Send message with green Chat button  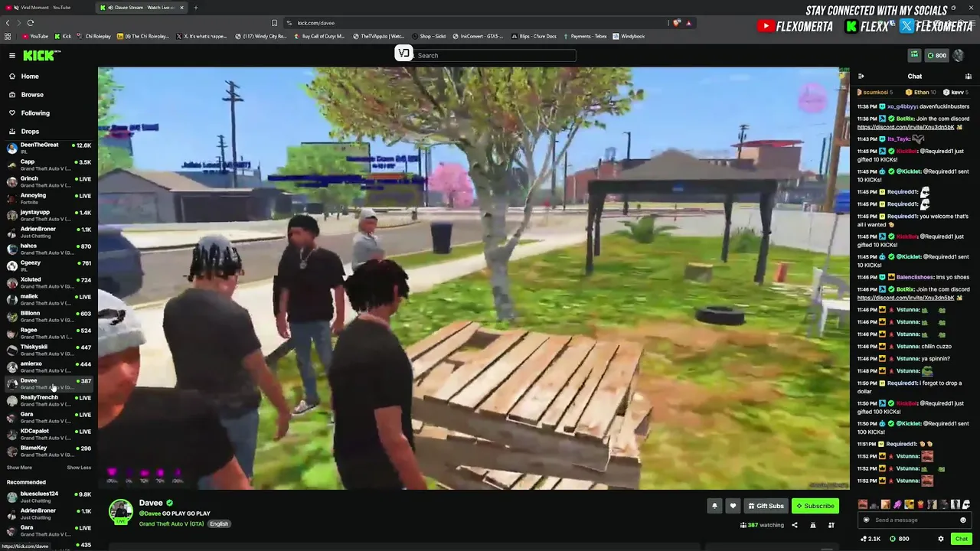(962, 539)
